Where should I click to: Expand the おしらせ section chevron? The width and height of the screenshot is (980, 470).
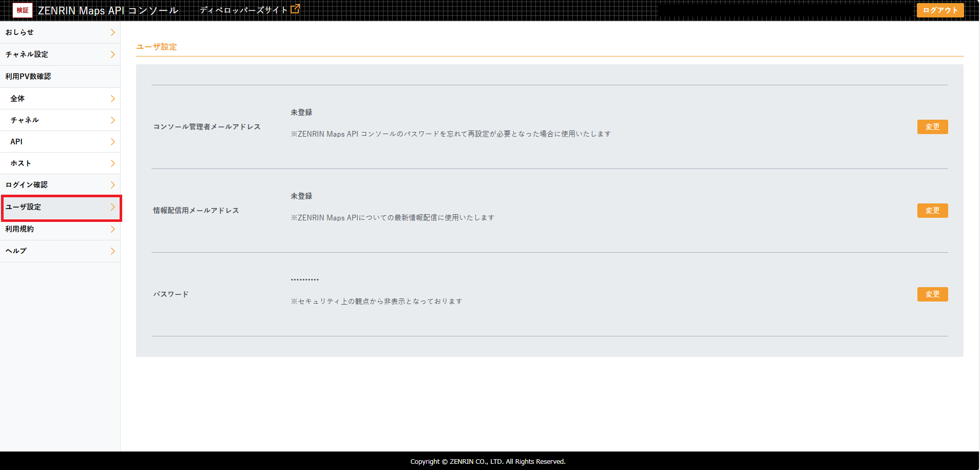point(112,32)
